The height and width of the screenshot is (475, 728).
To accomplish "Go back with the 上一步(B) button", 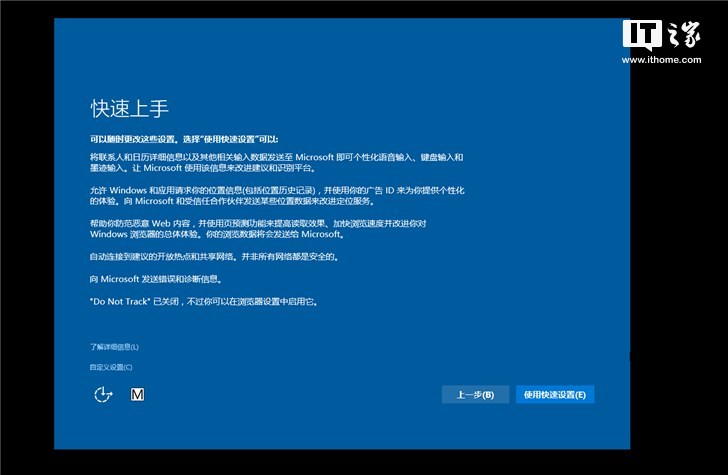I will (475, 395).
